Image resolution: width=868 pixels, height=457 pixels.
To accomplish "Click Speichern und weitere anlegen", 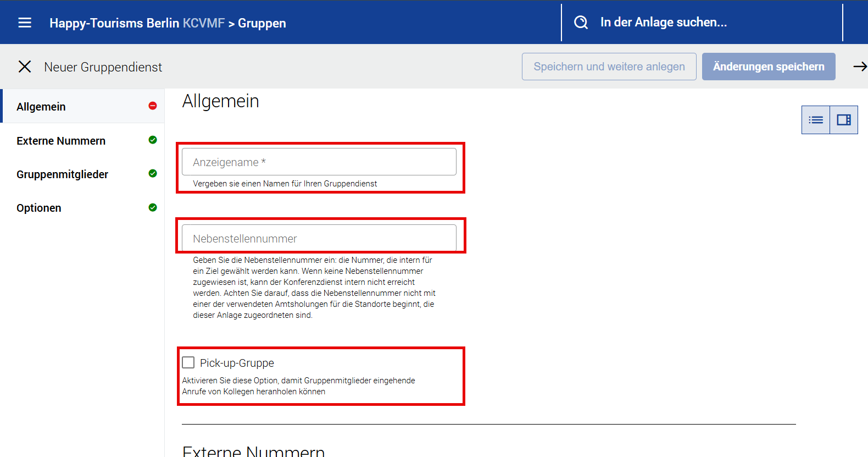I will coord(609,67).
